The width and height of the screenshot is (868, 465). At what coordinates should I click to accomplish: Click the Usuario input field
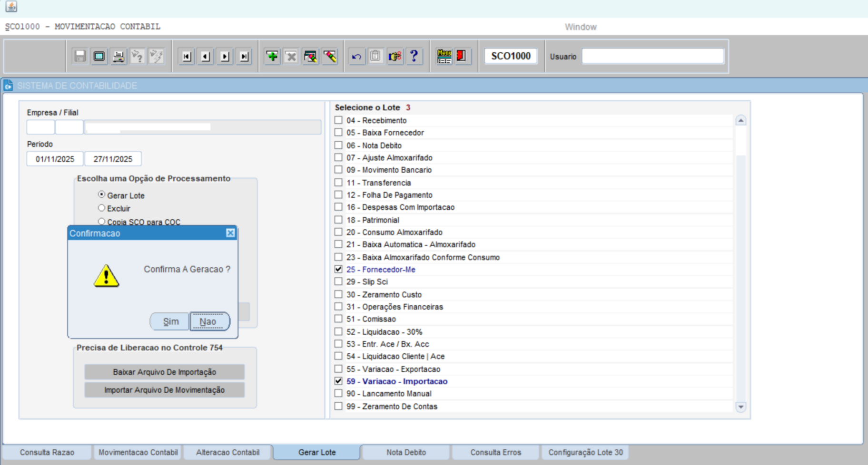[652, 57]
